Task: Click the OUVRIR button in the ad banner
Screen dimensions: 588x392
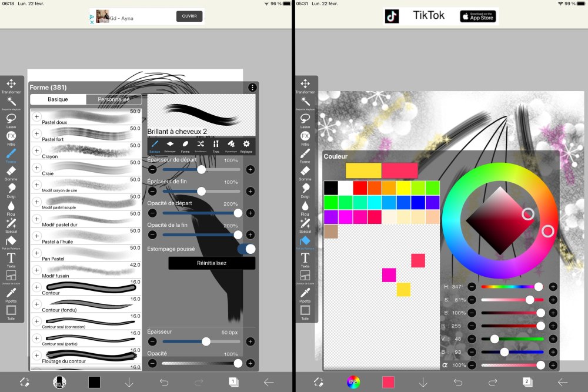Action: pos(189,16)
